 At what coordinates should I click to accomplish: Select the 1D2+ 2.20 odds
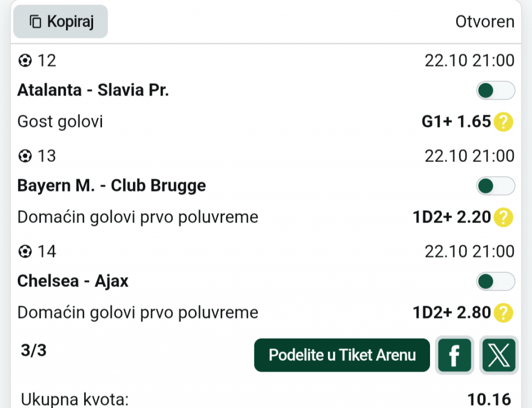point(452,217)
